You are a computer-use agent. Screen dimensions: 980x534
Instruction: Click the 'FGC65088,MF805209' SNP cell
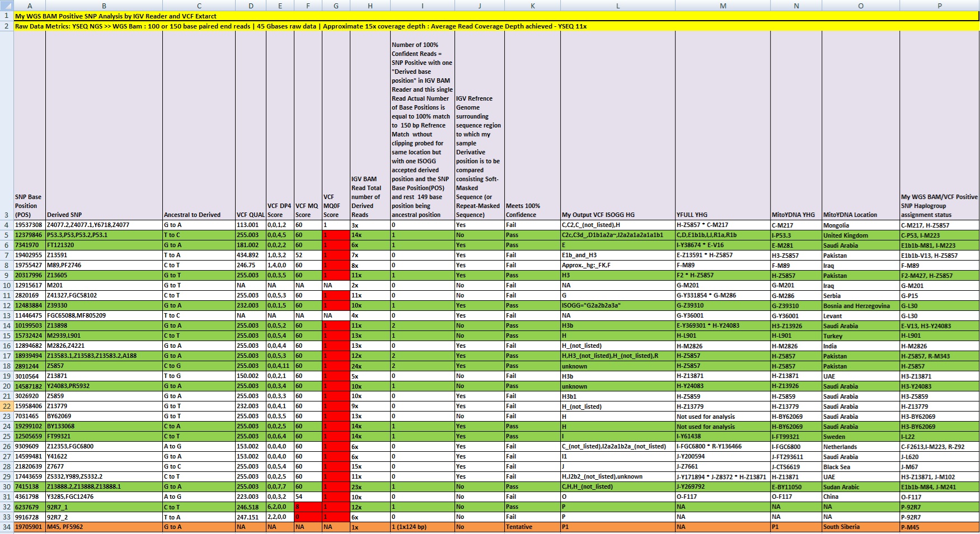coord(104,315)
